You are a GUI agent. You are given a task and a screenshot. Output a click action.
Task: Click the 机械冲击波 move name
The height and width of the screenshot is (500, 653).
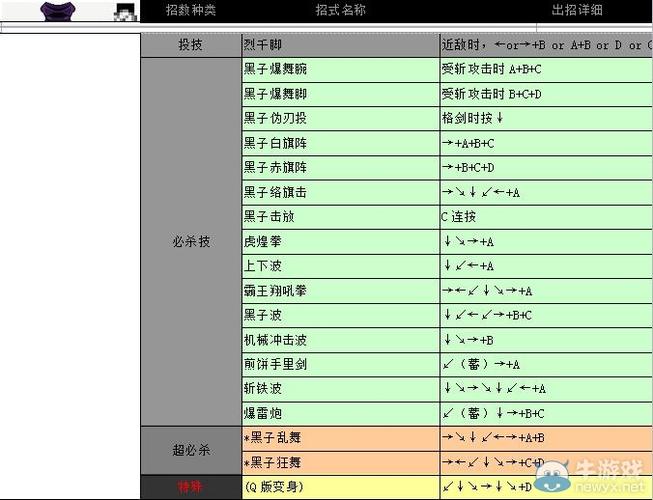(x=275, y=340)
